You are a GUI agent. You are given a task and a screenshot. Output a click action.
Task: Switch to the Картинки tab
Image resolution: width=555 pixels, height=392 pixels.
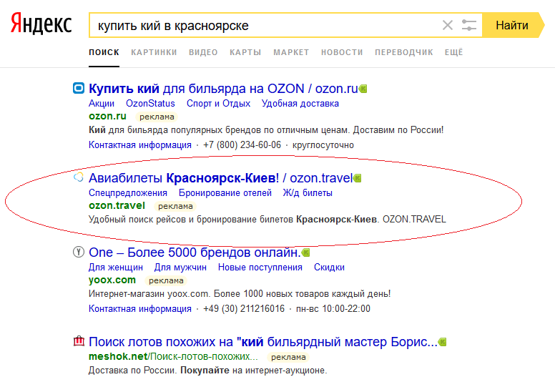point(154,52)
